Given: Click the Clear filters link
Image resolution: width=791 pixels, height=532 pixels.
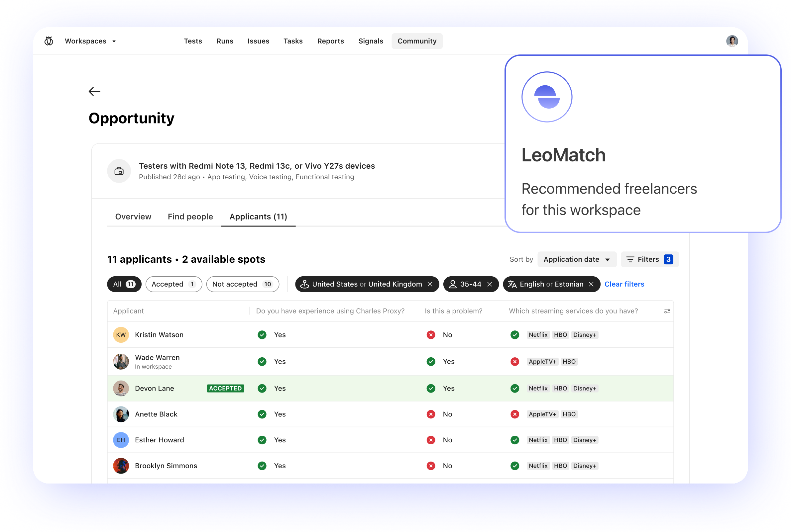Looking at the screenshot, I should pyautogui.click(x=624, y=284).
